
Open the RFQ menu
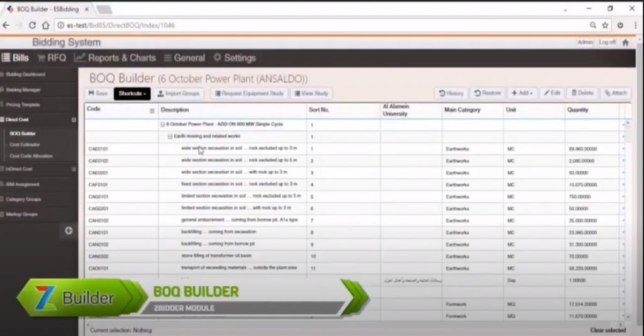click(x=52, y=58)
